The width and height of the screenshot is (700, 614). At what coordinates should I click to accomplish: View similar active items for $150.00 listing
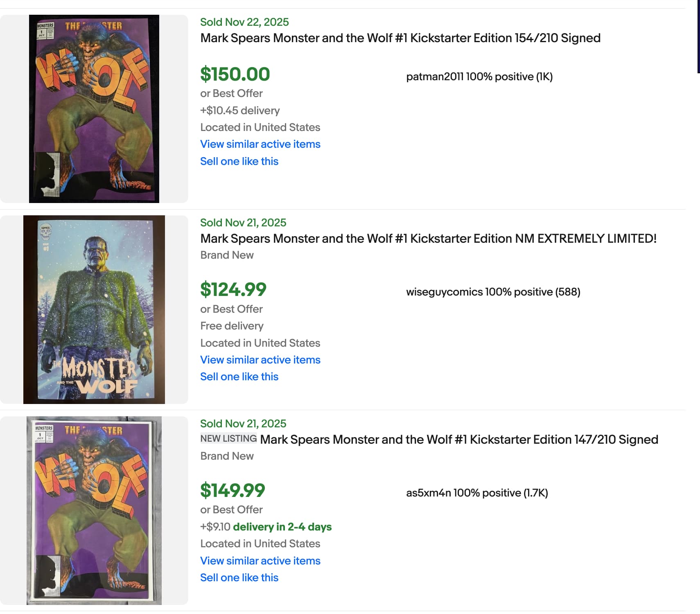point(260,144)
